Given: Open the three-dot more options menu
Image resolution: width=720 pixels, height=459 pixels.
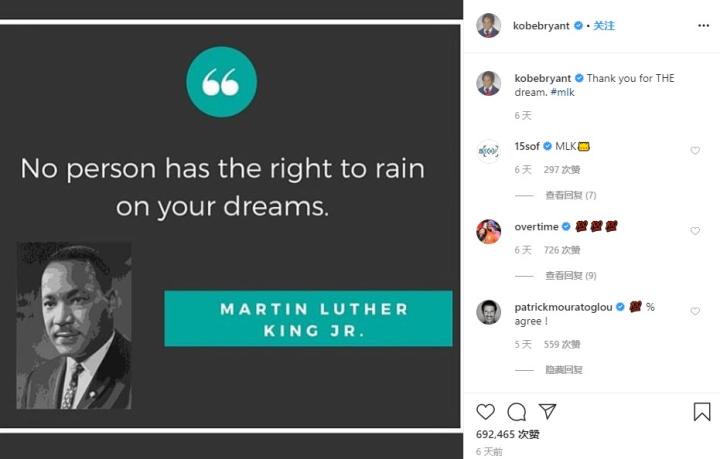Looking at the screenshot, I should point(703,25).
